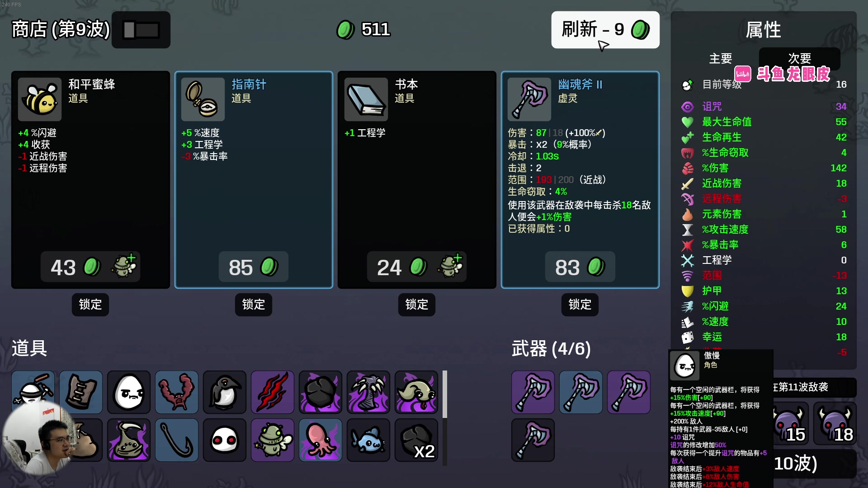
Task: Refresh the shop for 9 materials
Action: [605, 30]
